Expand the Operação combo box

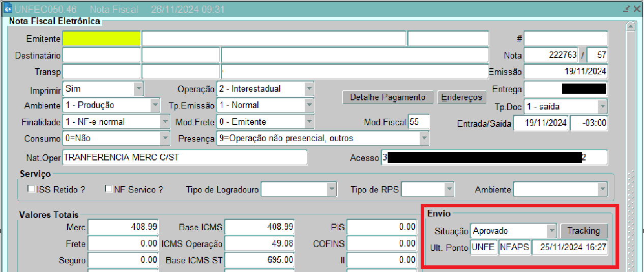click(309, 89)
